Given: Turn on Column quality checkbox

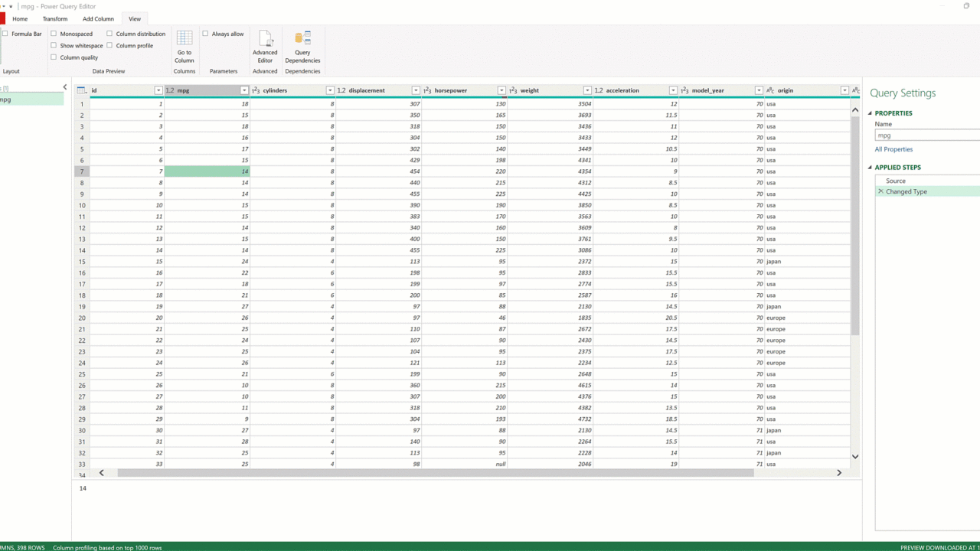Looking at the screenshot, I should (x=54, y=57).
